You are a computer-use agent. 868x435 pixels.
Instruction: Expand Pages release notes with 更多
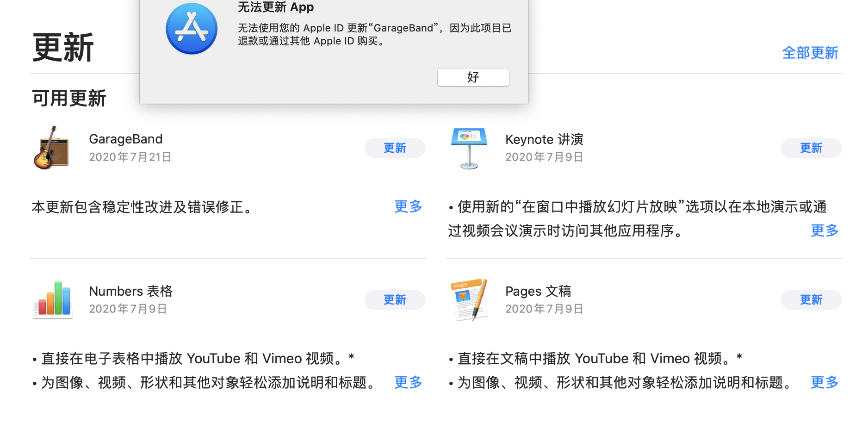pyautogui.click(x=824, y=382)
